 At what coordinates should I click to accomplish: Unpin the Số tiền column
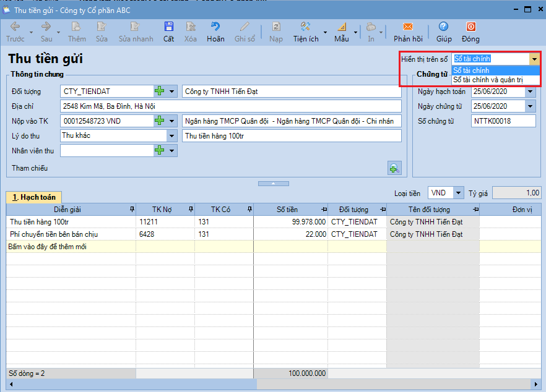(x=324, y=210)
